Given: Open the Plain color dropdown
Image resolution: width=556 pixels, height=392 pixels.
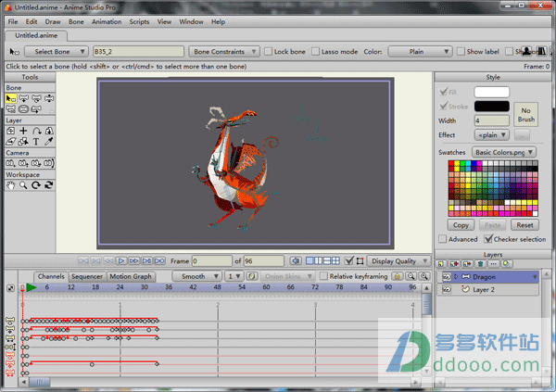Looking at the screenshot, I should pyautogui.click(x=420, y=52).
